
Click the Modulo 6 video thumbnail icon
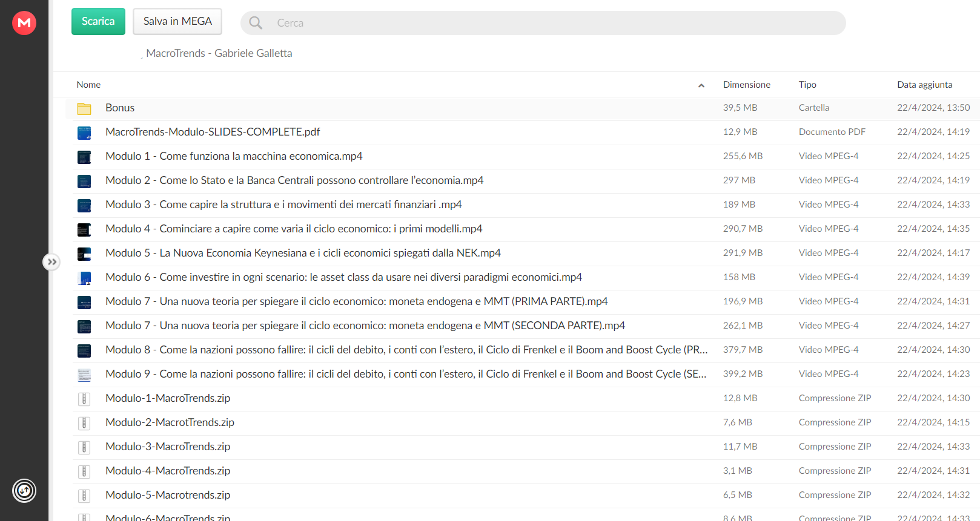coord(84,278)
